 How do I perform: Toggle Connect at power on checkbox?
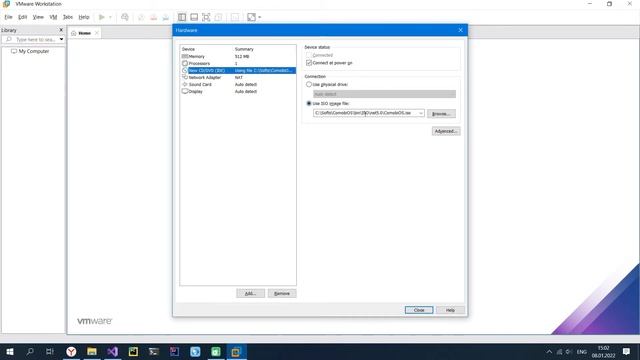pos(309,63)
